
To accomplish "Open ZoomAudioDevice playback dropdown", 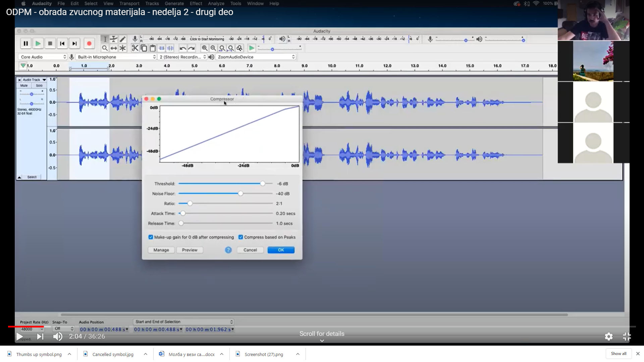I will (x=256, y=57).
